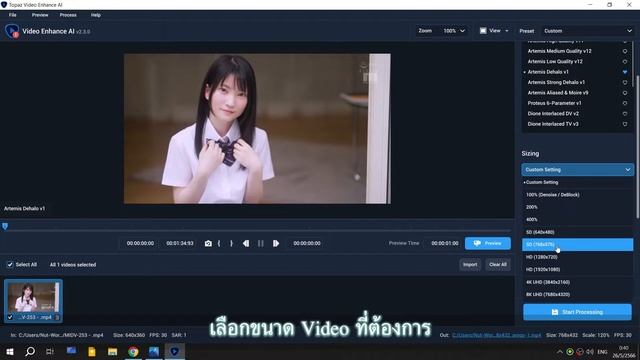Favorite Artemis Medium Quality v12 heart

(625, 51)
